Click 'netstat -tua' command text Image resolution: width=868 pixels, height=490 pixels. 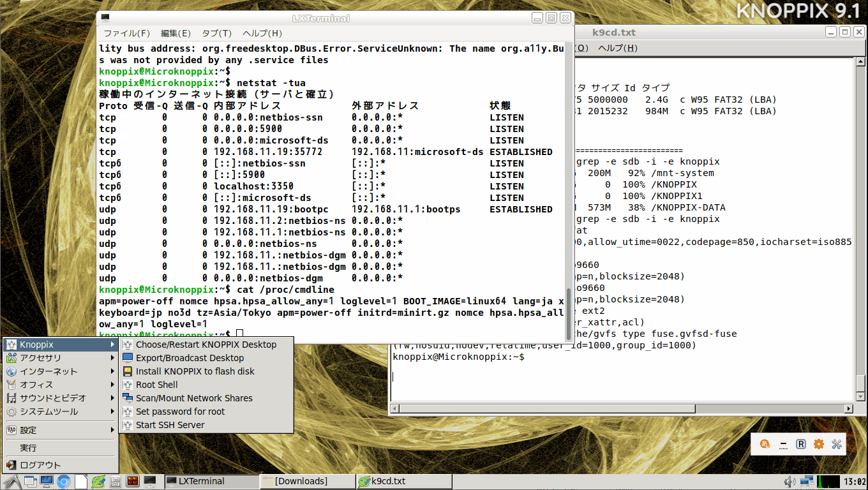271,83
